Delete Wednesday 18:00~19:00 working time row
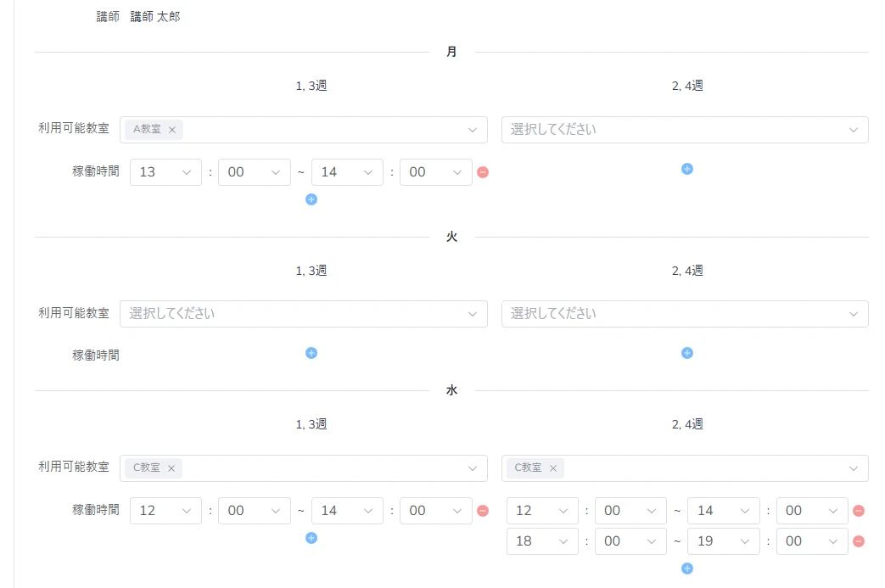885x588 pixels. click(859, 541)
